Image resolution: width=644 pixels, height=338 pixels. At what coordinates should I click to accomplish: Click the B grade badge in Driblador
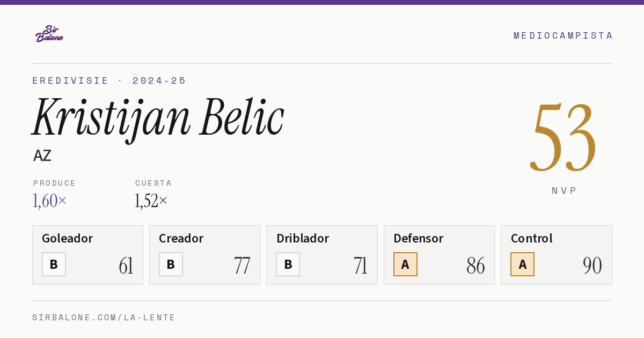(288, 264)
